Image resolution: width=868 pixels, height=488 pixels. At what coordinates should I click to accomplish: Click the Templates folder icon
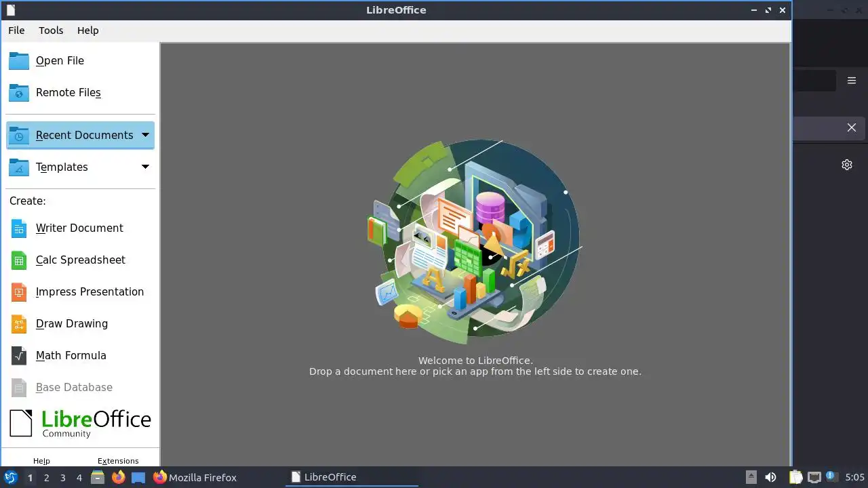19,167
